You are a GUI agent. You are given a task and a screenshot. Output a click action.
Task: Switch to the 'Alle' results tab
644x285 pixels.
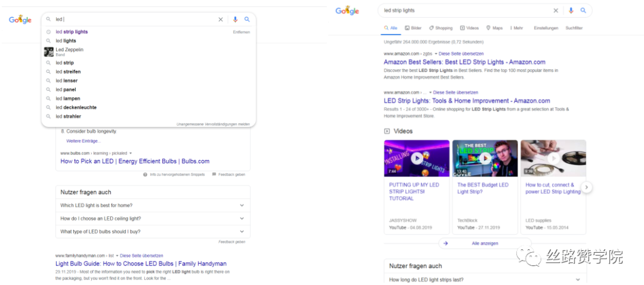[391, 28]
